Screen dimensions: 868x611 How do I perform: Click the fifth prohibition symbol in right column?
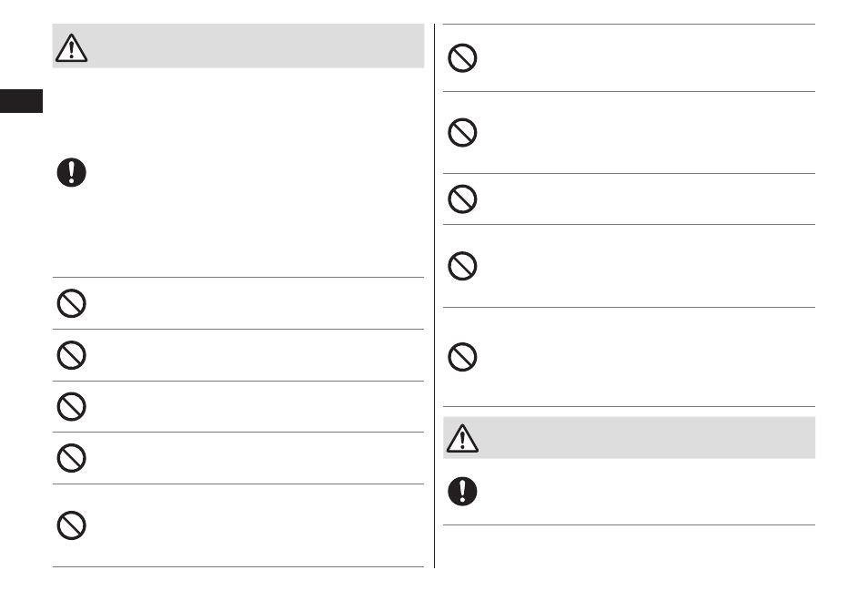click(x=462, y=357)
